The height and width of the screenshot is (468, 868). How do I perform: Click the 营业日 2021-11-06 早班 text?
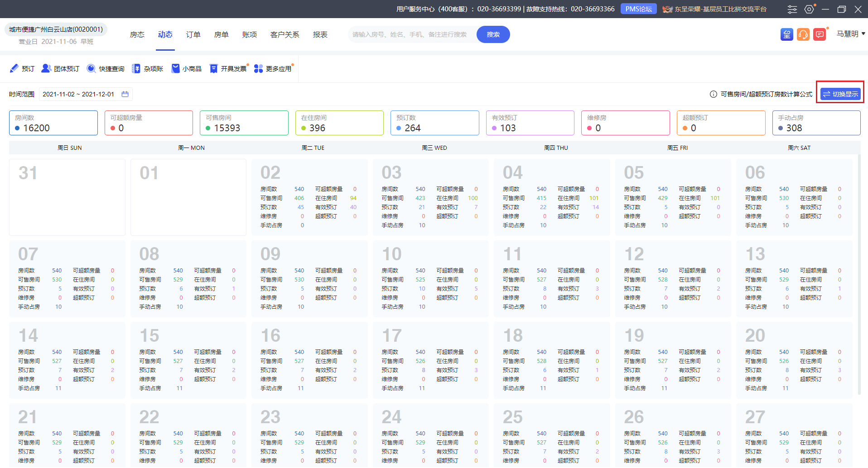click(x=56, y=42)
